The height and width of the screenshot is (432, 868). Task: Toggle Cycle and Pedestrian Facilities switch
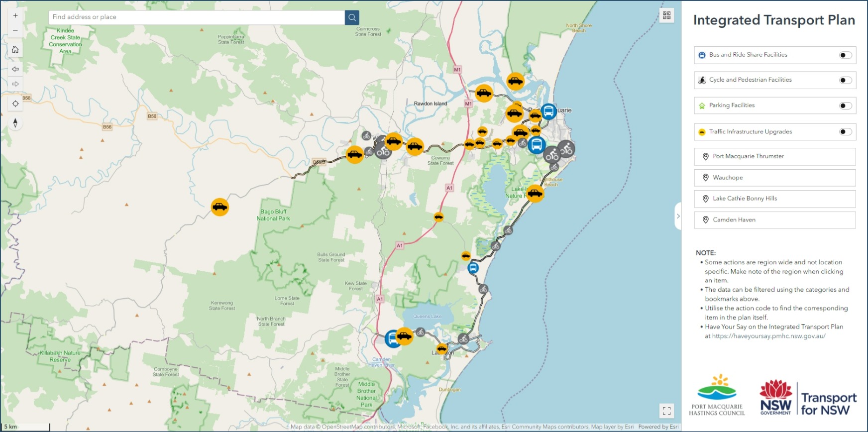[845, 80]
